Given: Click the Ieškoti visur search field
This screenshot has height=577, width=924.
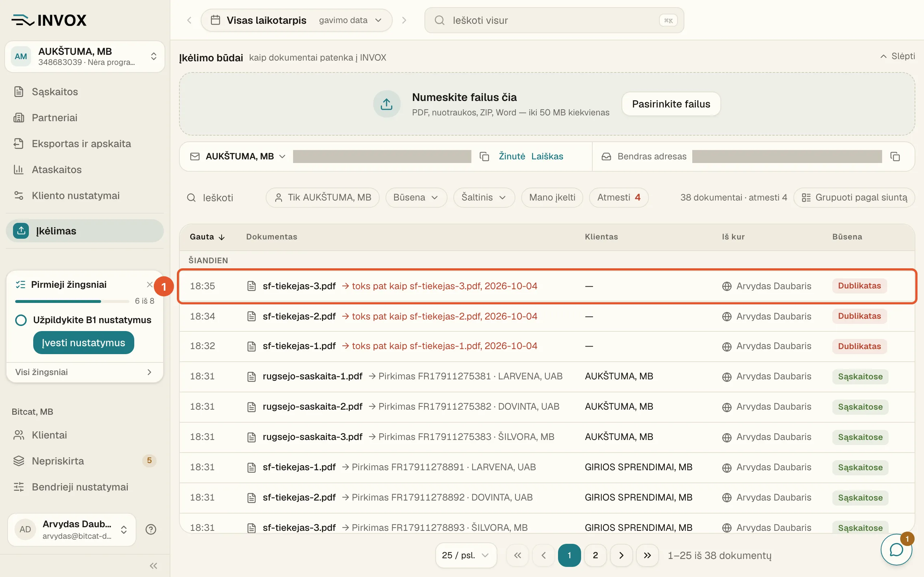Looking at the screenshot, I should pyautogui.click(x=554, y=20).
